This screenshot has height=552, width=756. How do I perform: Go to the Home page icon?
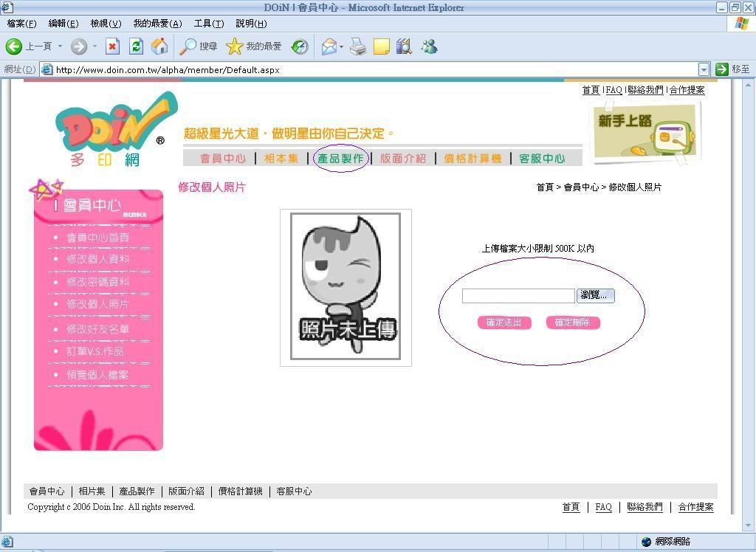click(159, 46)
